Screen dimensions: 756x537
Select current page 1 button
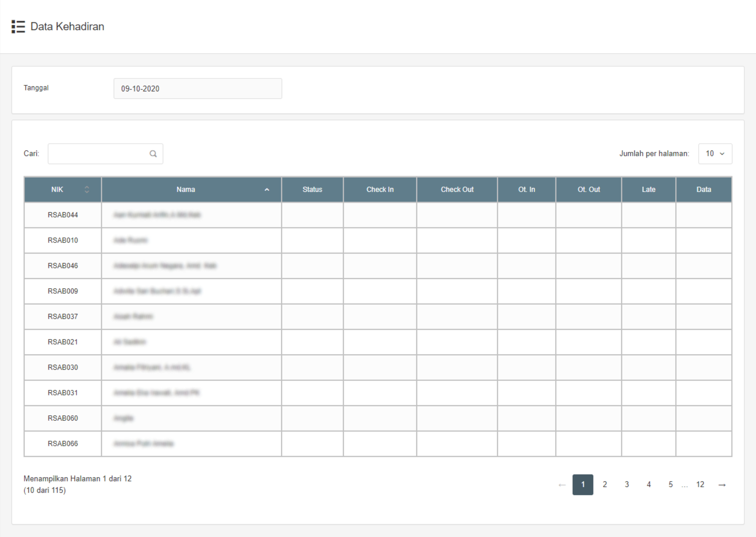[583, 485]
